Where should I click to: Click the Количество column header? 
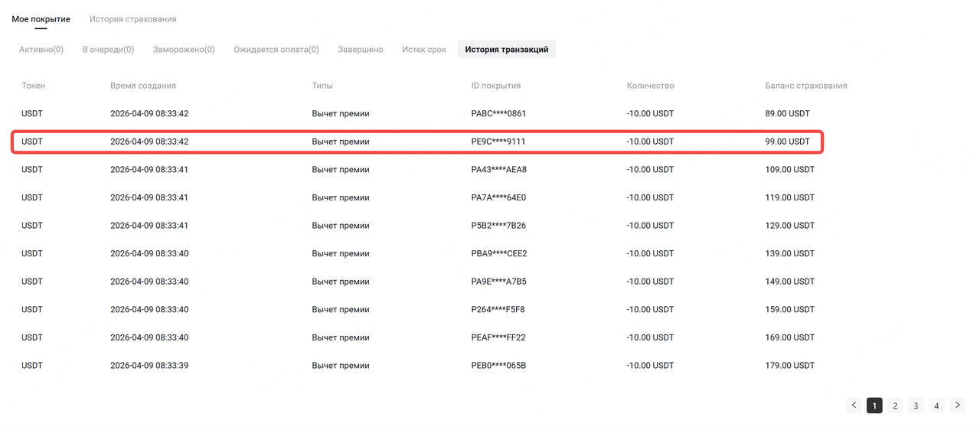[x=651, y=86]
